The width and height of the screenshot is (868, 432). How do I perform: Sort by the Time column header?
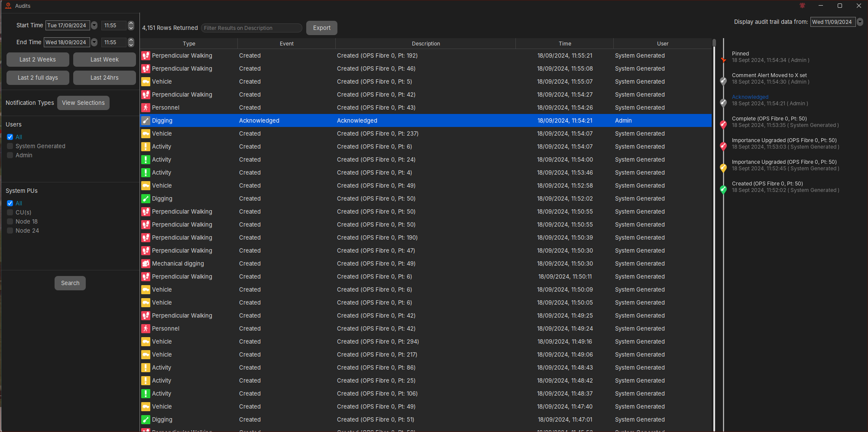[x=564, y=43]
